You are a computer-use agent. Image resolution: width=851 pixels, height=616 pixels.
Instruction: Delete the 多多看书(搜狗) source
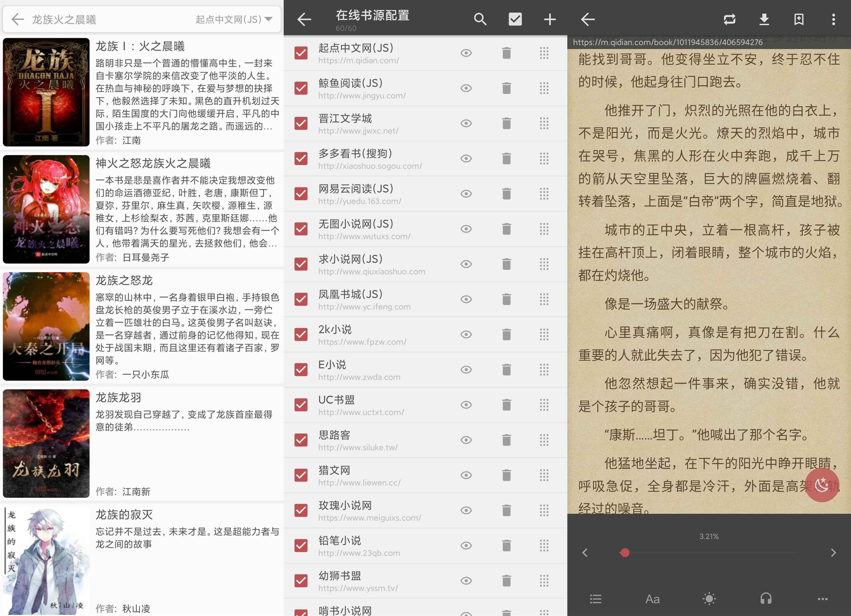[507, 158]
